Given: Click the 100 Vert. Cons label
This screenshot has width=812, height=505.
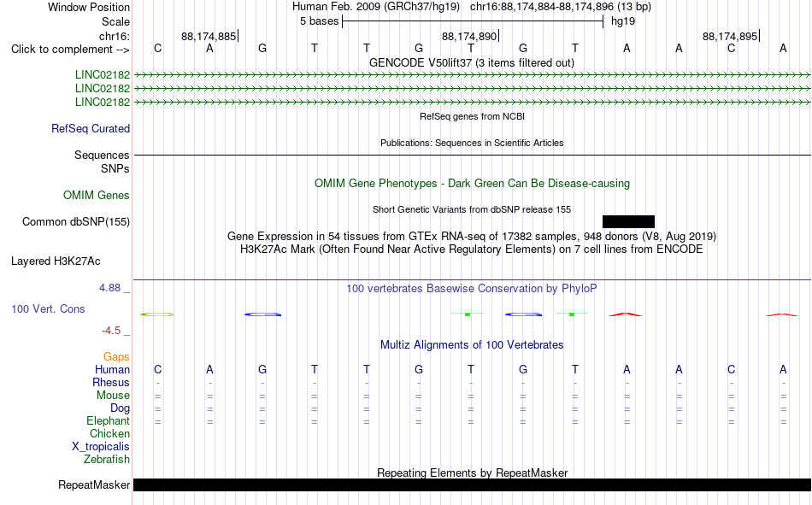Looking at the screenshot, I should (48, 308).
